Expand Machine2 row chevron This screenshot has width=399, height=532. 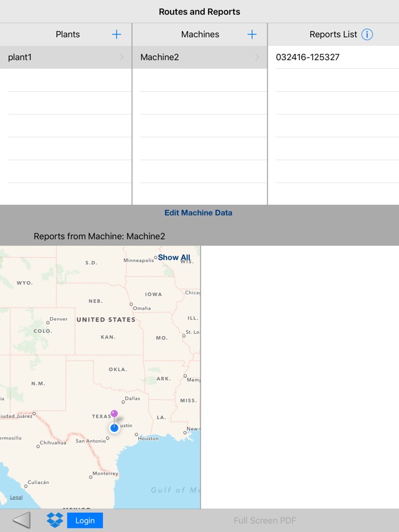pyautogui.click(x=257, y=57)
